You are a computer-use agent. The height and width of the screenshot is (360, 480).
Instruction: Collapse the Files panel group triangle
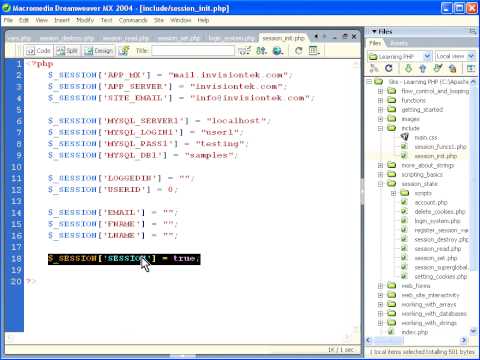374,31
